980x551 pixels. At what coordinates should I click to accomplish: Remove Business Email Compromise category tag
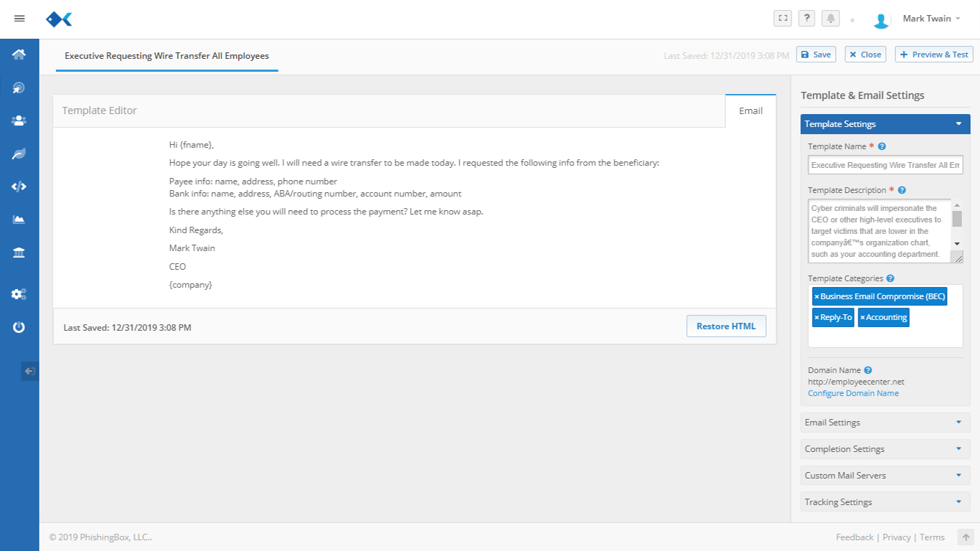pos(816,297)
